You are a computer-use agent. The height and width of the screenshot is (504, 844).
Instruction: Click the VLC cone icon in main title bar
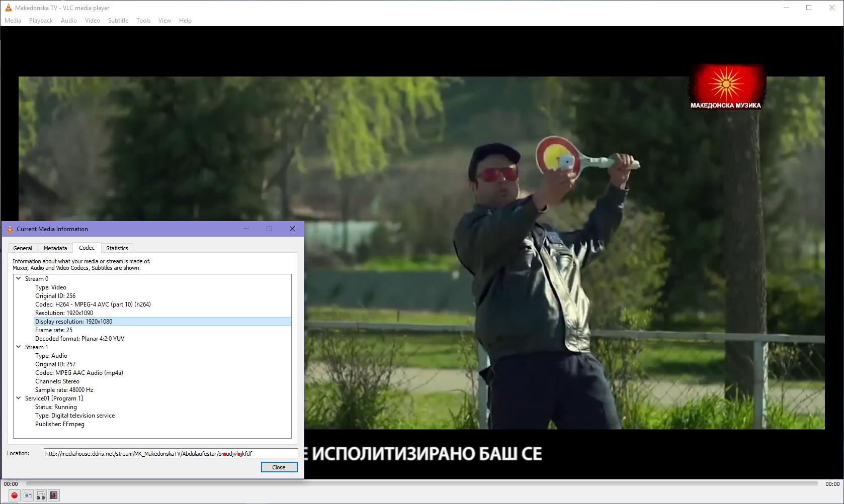point(8,8)
